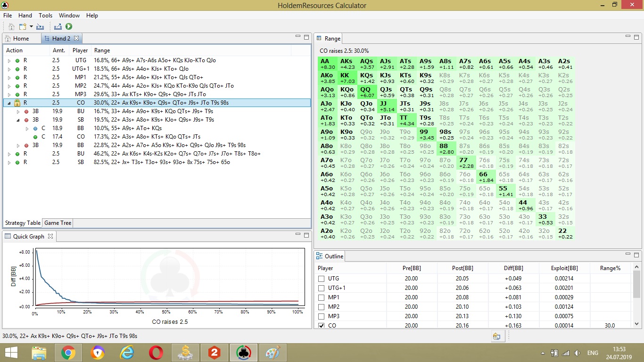Click the lock icon on CO row
Viewport: 644px width, 362px height.
point(17,103)
